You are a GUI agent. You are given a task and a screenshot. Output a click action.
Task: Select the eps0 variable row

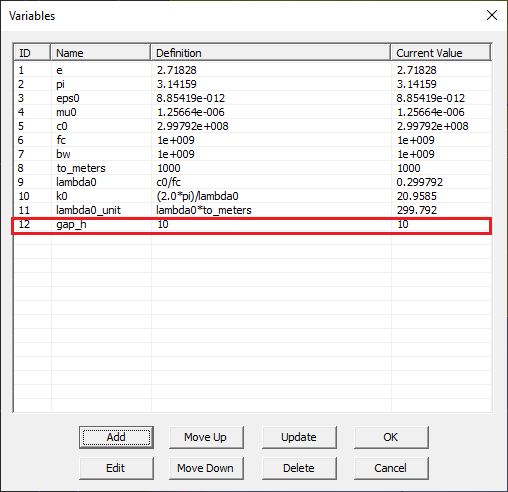(x=252, y=98)
